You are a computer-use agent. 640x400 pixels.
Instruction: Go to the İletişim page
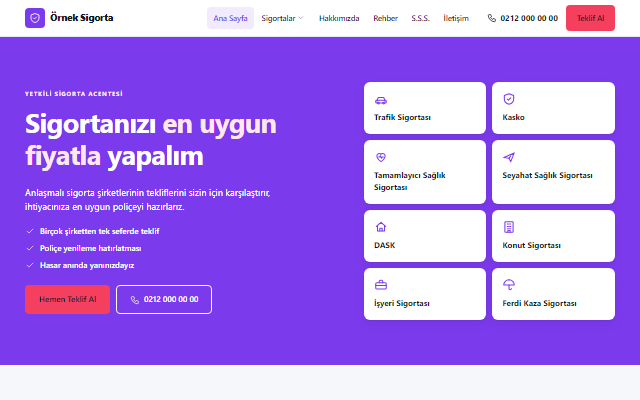coord(456,18)
